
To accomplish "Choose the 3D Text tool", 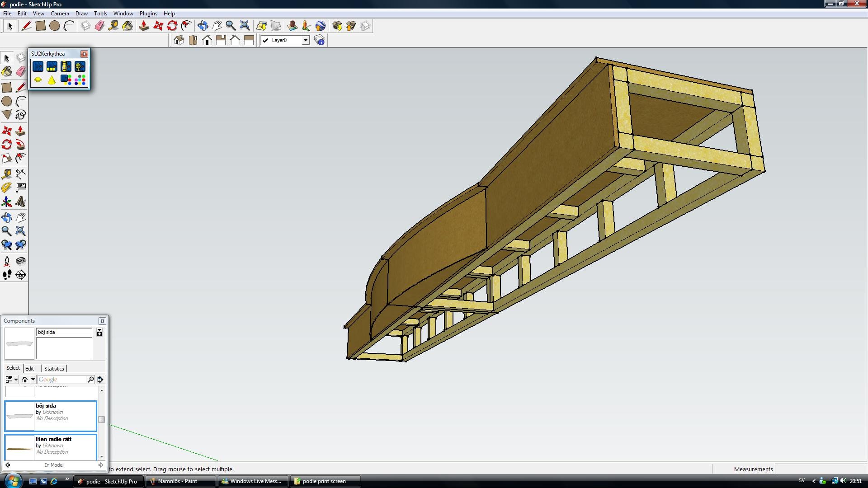I will [21, 202].
